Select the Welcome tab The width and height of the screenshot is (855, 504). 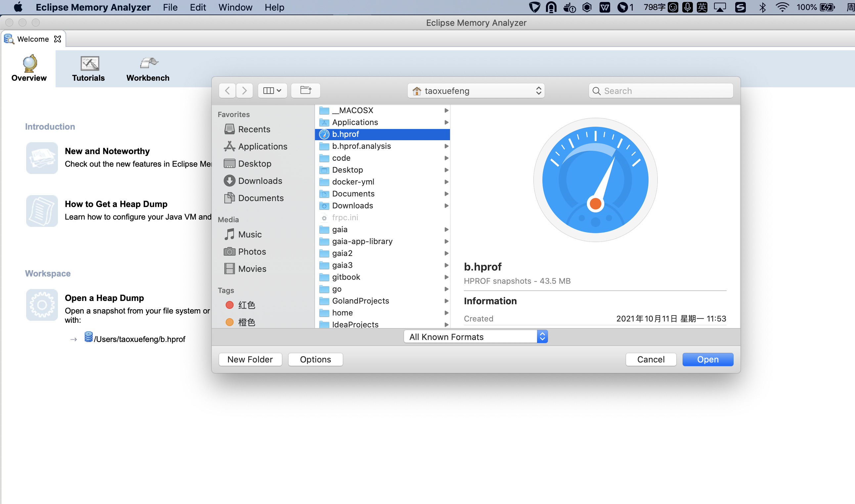click(33, 39)
